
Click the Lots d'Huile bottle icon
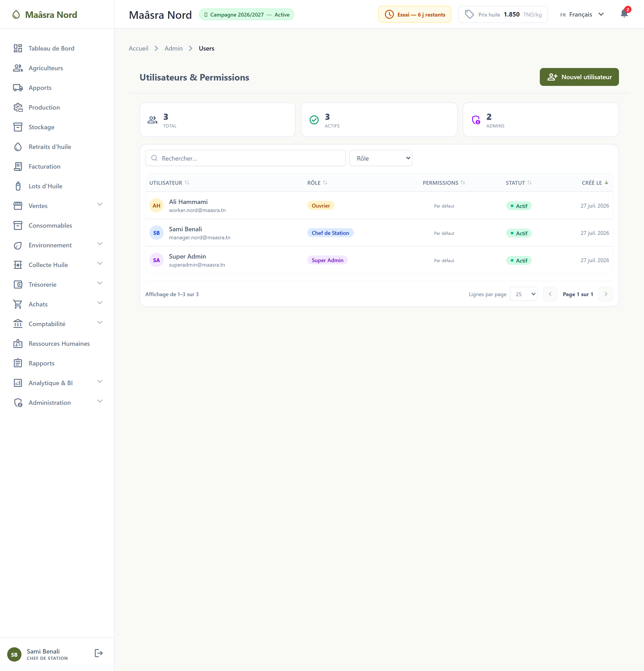point(18,186)
